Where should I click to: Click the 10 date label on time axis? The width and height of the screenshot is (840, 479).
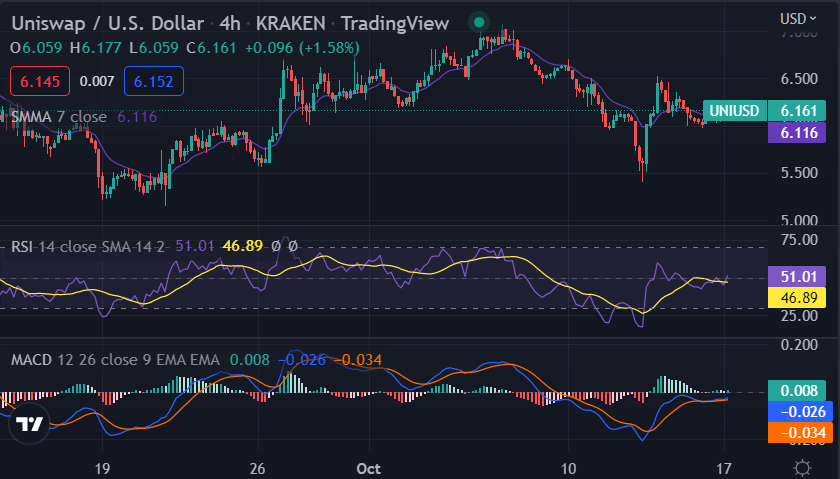(568, 468)
